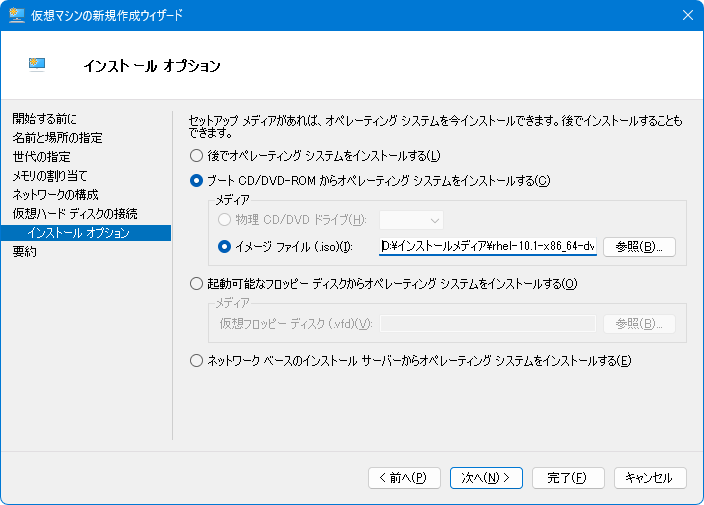Switch to 世代の指定 wizard step
704x505 pixels.
point(41,157)
